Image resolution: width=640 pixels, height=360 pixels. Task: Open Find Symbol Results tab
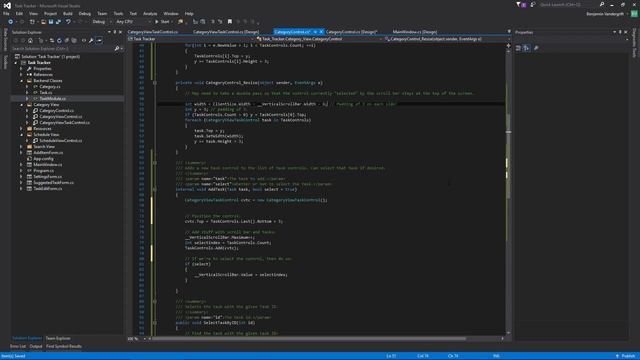tap(64, 346)
